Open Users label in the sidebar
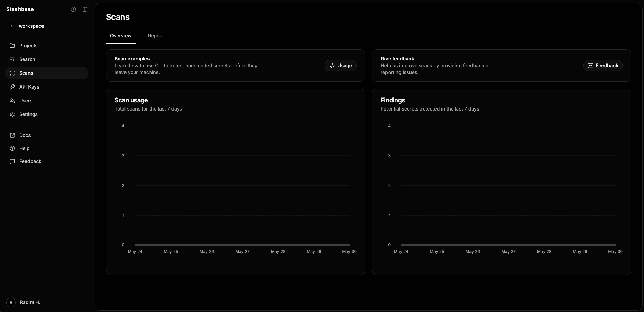 (26, 101)
